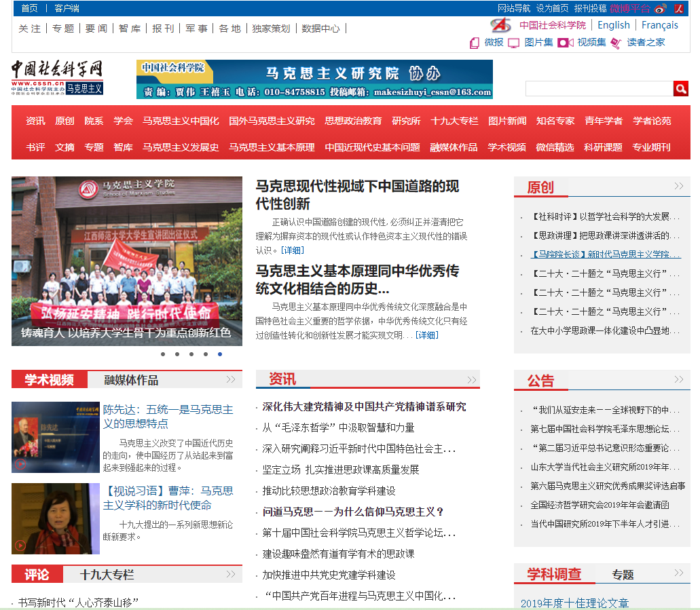Screen dimensions: 700x610
Task: Open the 视频集 camera icon
Action: [x=565, y=43]
